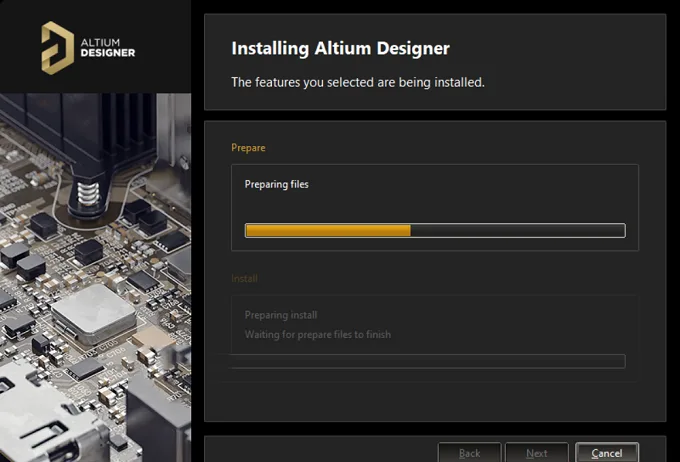Click the Install section label
680x462 pixels.
pyautogui.click(x=245, y=278)
